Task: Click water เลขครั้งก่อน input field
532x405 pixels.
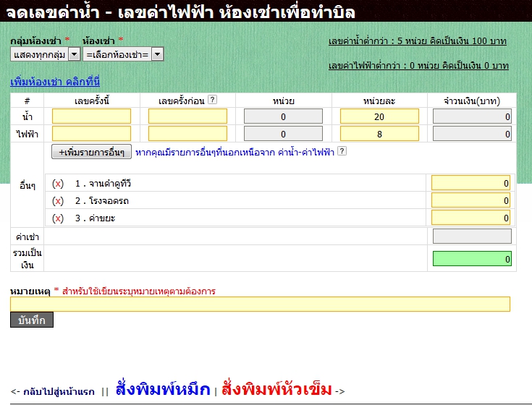Action: [187, 116]
